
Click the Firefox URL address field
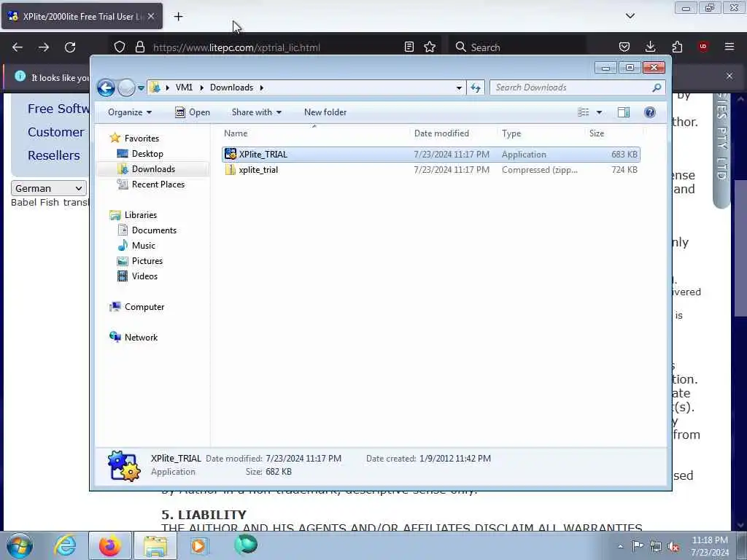tap(274, 47)
